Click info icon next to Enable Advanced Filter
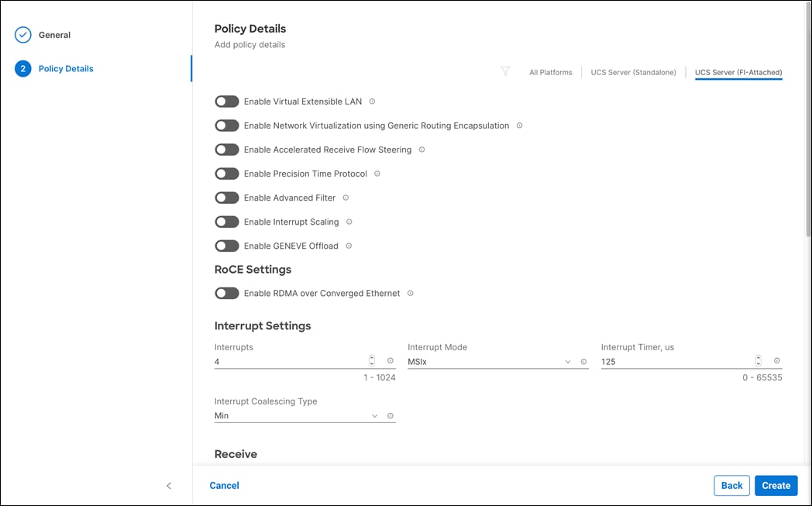Screen dimensions: 812x506 point(346,198)
